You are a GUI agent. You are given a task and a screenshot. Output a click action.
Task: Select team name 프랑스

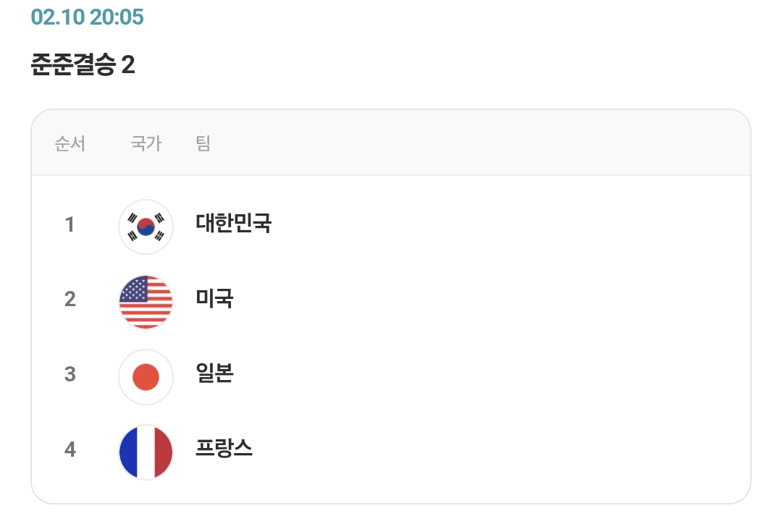[224, 448]
